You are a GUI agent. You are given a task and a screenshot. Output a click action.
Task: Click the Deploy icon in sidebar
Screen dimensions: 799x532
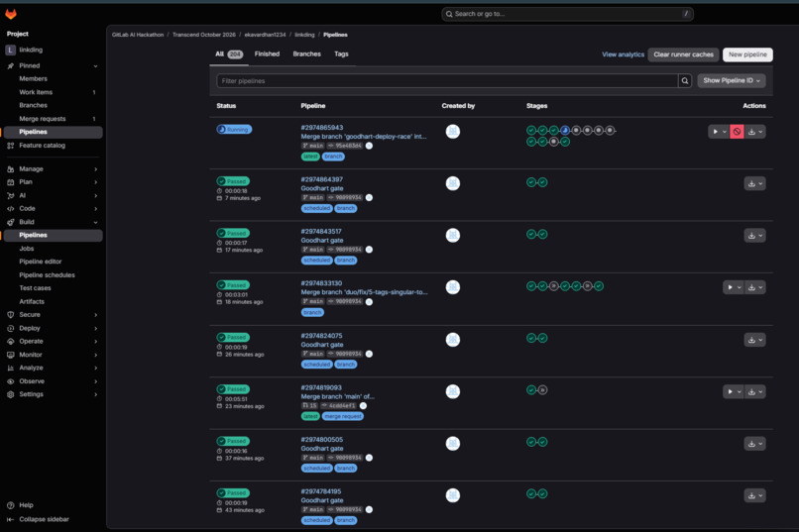click(10, 328)
